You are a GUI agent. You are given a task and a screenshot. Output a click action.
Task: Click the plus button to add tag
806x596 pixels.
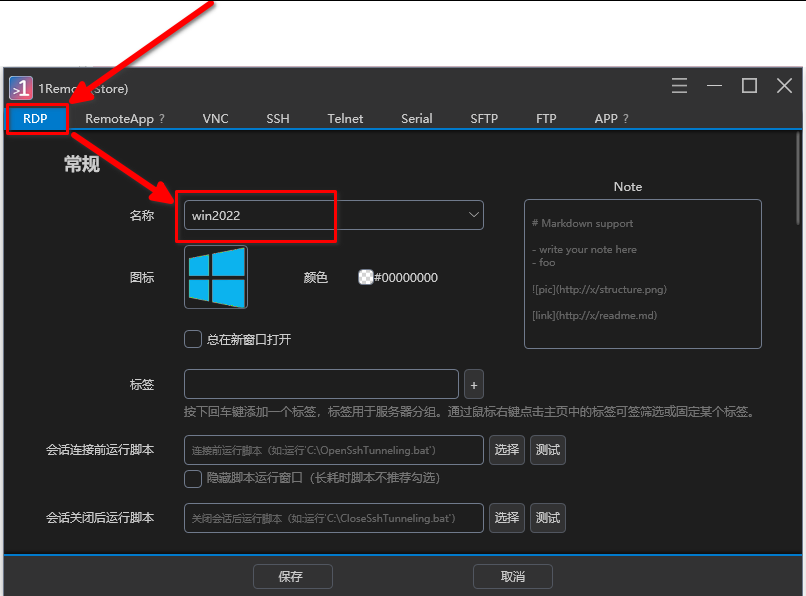[x=474, y=385]
